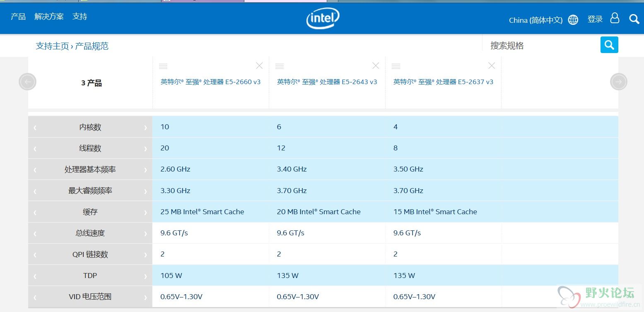Select the VID 电压范围 row label

pyautogui.click(x=90, y=297)
